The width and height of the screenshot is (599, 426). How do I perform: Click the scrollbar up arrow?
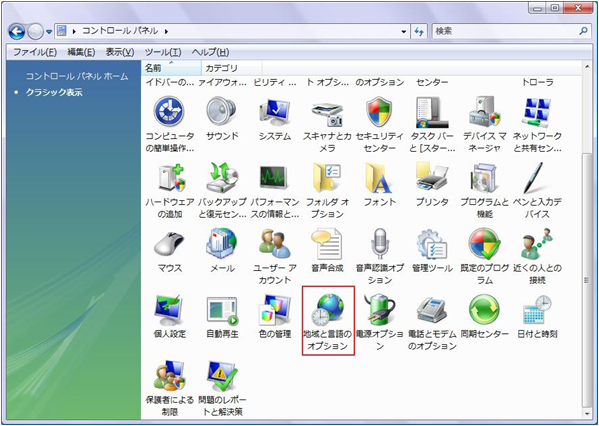click(x=587, y=66)
